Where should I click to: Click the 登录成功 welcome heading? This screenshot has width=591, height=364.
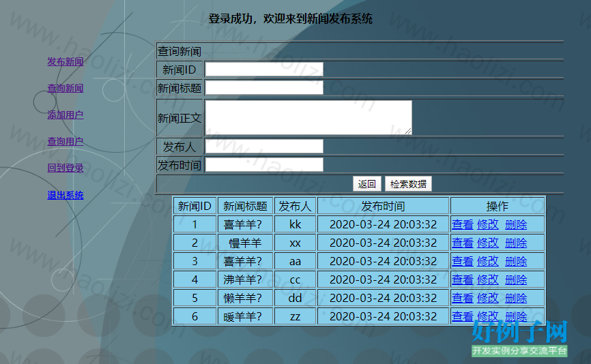(290, 18)
